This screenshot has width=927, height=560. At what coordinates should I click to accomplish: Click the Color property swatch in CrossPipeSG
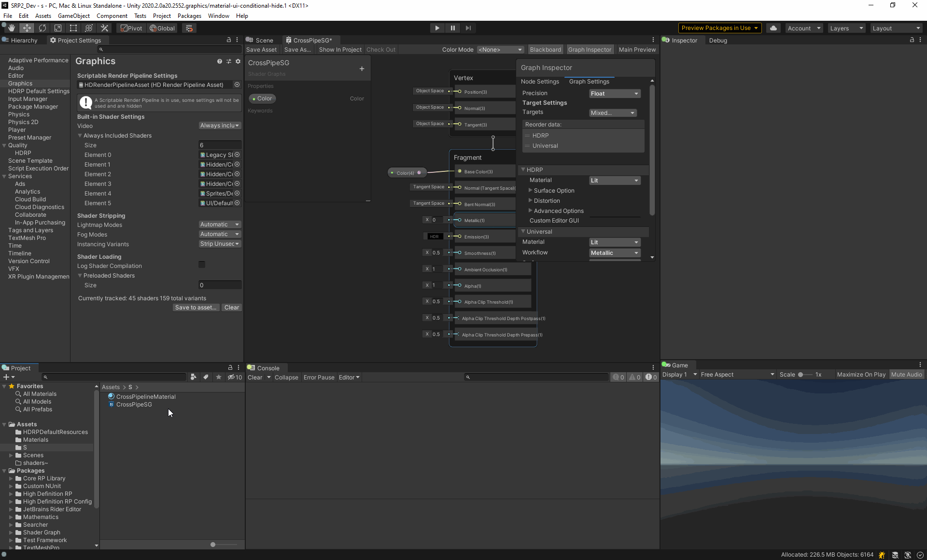(262, 98)
